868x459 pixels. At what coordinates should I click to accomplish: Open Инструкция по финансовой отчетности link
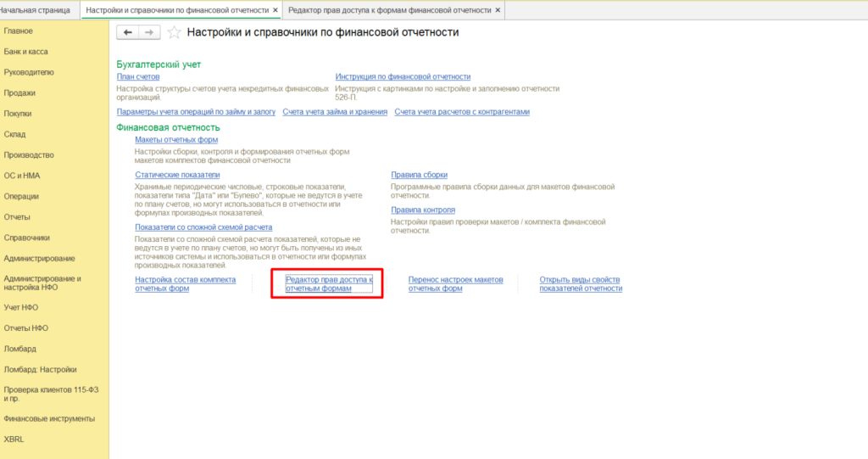403,77
